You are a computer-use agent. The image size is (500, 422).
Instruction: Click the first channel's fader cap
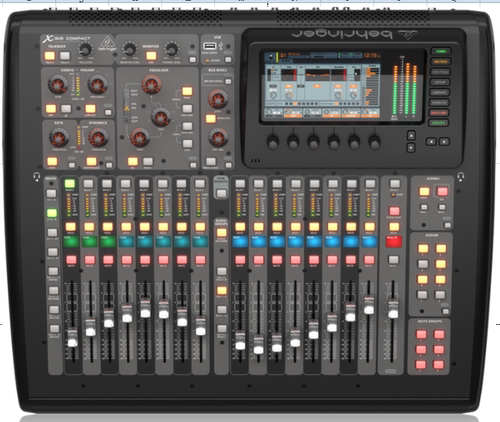pyautogui.click(x=72, y=338)
